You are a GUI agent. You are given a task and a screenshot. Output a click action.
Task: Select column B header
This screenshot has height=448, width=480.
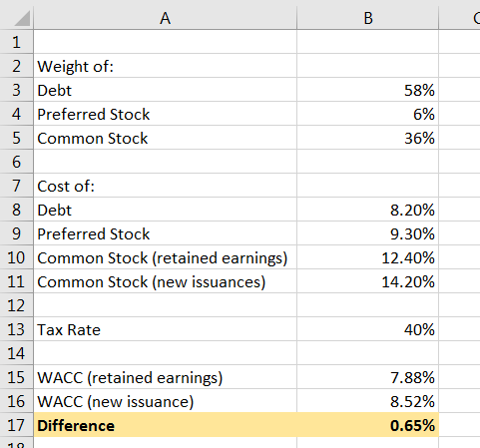click(x=368, y=18)
